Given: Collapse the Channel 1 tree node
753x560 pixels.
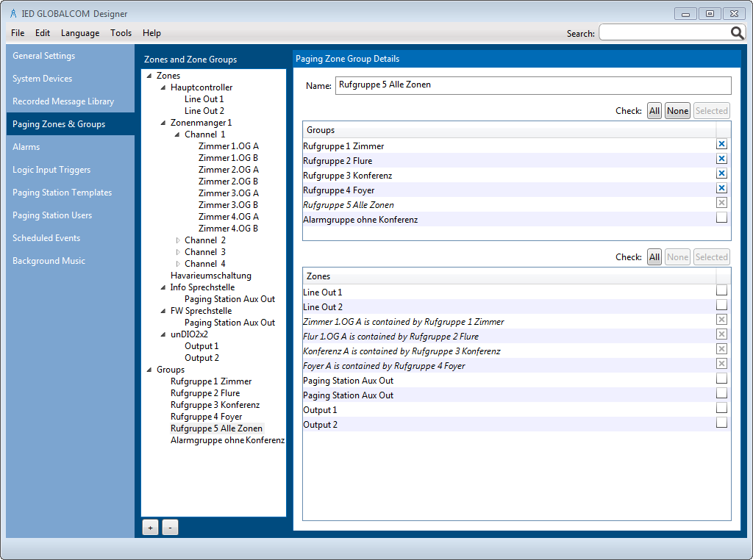Looking at the screenshot, I should pos(178,134).
